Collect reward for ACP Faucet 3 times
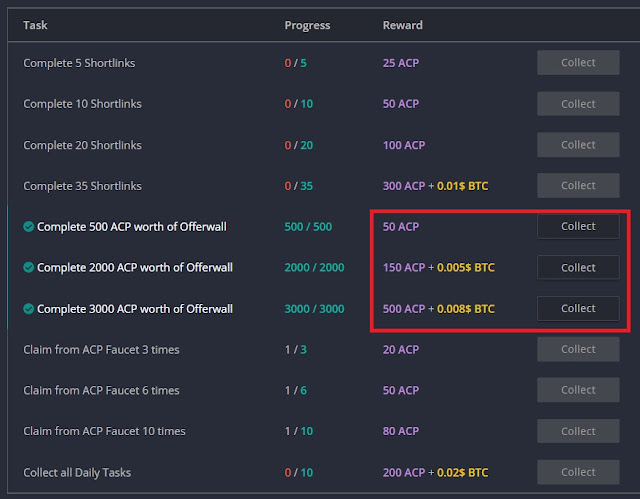This screenshot has width=640, height=499. [578, 349]
